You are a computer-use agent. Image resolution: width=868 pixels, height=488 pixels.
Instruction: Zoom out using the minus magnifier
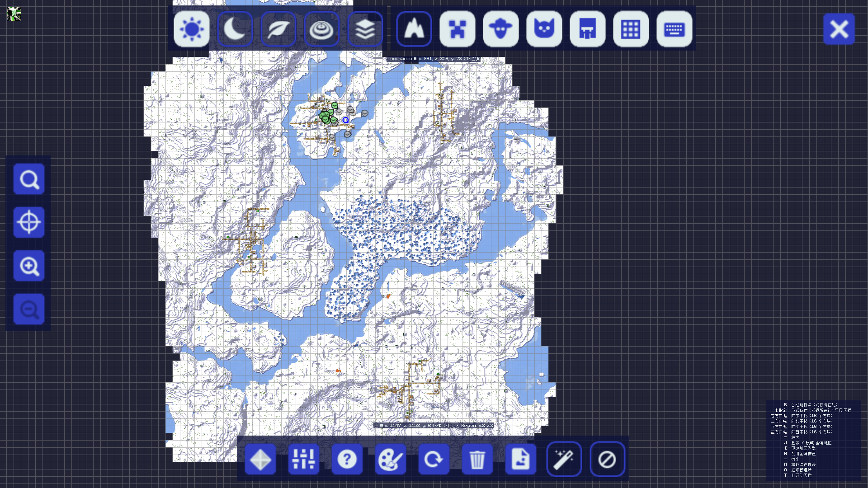pyautogui.click(x=29, y=309)
